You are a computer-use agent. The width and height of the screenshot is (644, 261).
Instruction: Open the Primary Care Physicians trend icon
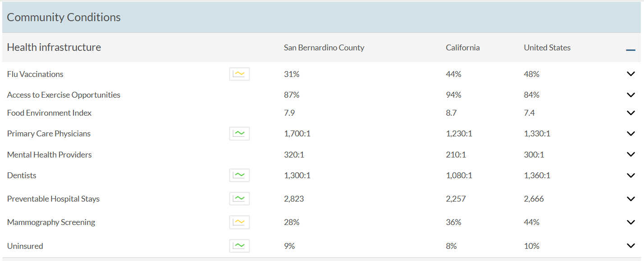239,133
